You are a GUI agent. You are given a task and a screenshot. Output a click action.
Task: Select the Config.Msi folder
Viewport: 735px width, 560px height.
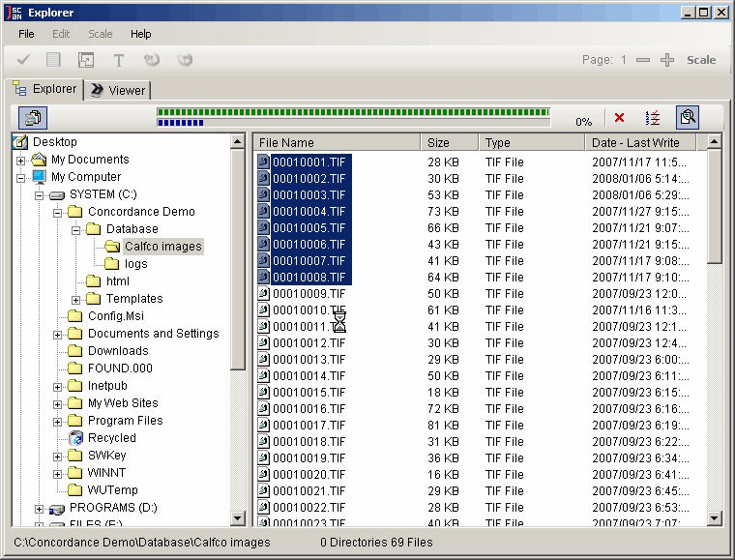[x=116, y=316]
